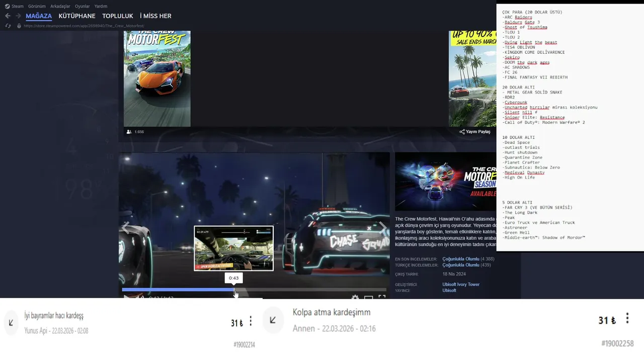This screenshot has width=644, height=362.
Task: Click sender Yunus Api - 22.03.2026 - 02:08
Action: coord(56,331)
